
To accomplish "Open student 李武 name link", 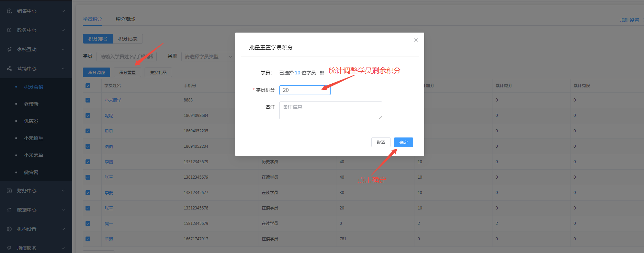I will [109, 193].
